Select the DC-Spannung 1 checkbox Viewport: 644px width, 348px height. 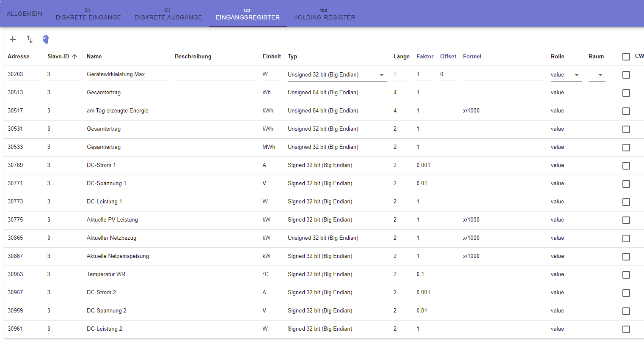(x=626, y=184)
